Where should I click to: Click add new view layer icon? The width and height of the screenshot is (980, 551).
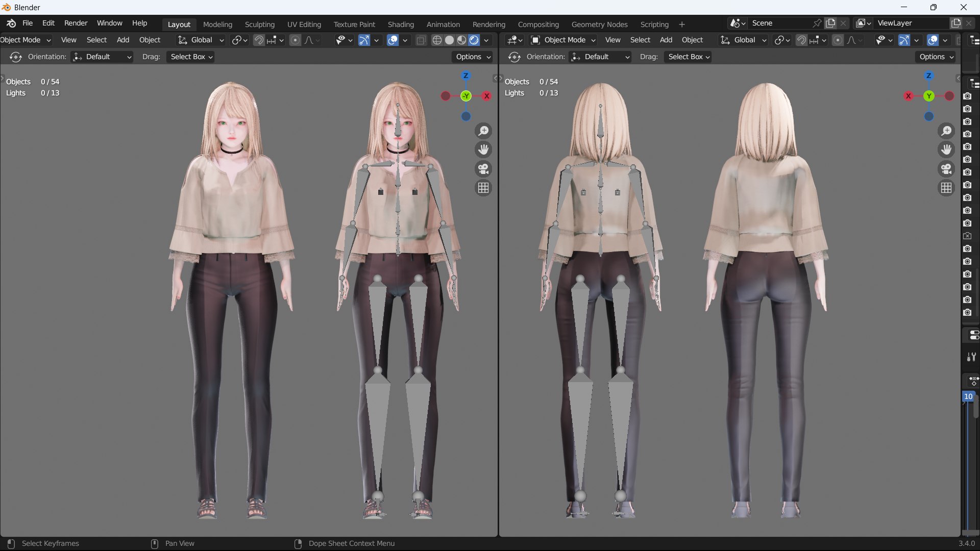pyautogui.click(x=956, y=23)
